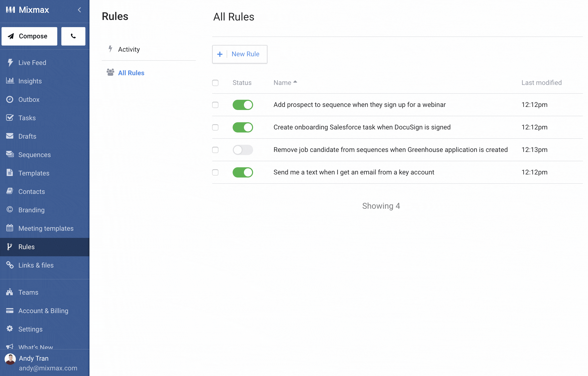
Task: Click the Sequences icon in sidebar
Action: (x=9, y=154)
